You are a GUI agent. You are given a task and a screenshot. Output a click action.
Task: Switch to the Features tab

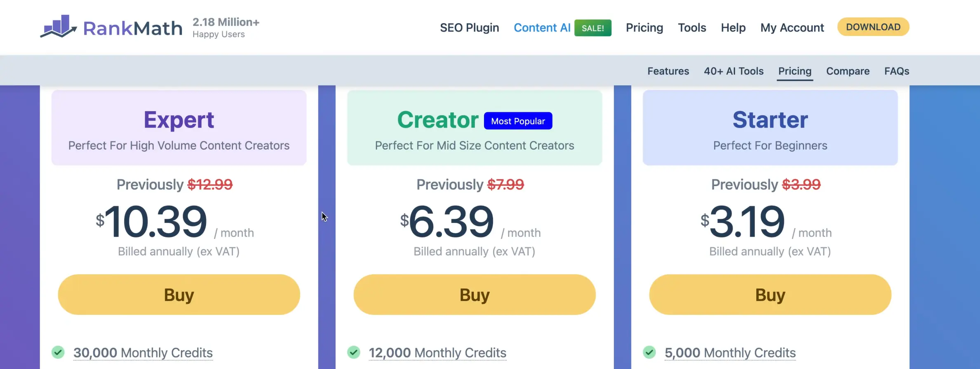coord(668,71)
